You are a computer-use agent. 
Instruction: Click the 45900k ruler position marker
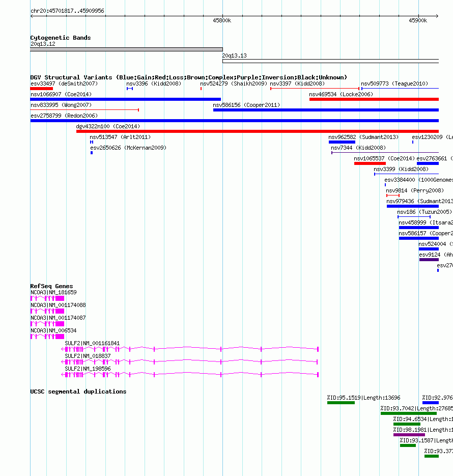pos(418,21)
